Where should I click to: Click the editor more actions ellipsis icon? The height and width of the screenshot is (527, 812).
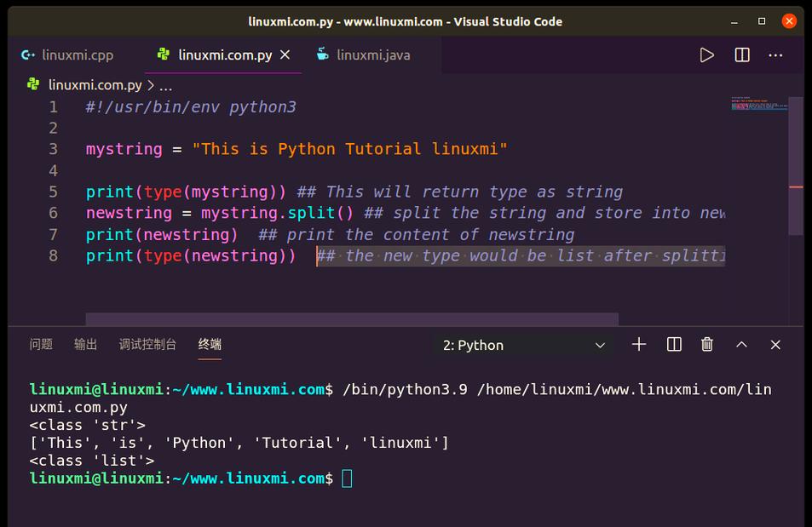point(775,54)
